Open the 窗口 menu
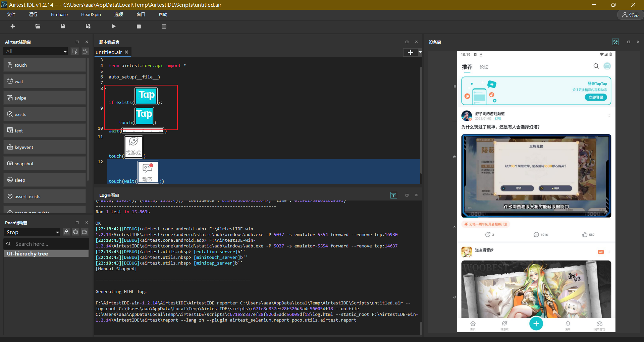Viewport: 644px width, 342px height. point(141,14)
